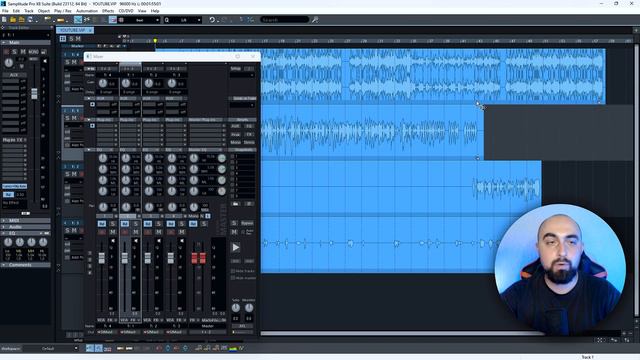
Task: Toggle Mute in Track Editor Main section
Action: (x=23, y=52)
